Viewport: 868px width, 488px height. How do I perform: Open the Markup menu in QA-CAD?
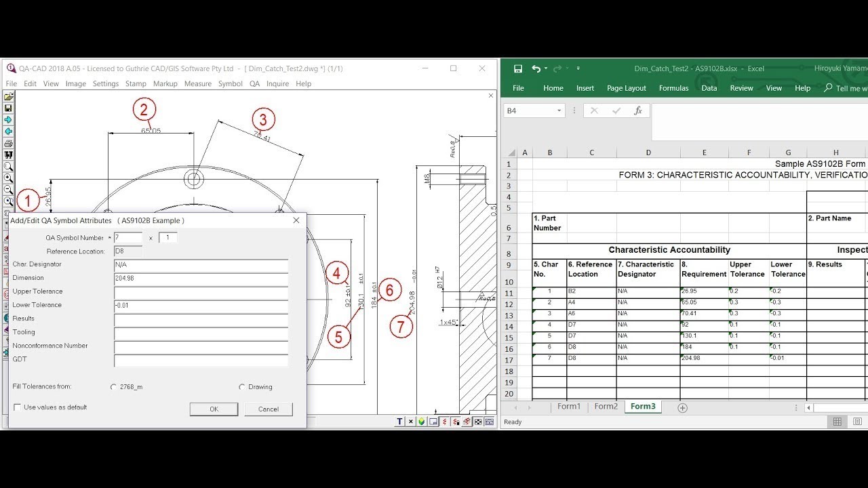coord(165,83)
